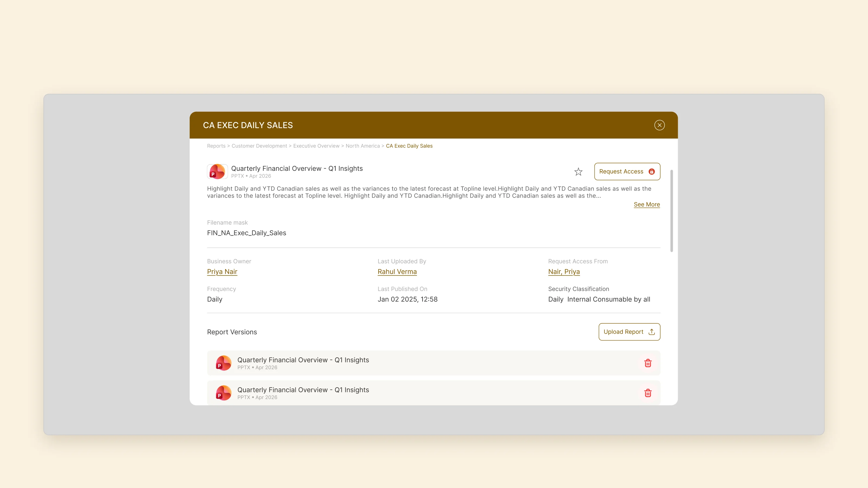Open first Quarterly Financial Overview version title
Viewport: 868px width, 488px height.
(x=303, y=360)
